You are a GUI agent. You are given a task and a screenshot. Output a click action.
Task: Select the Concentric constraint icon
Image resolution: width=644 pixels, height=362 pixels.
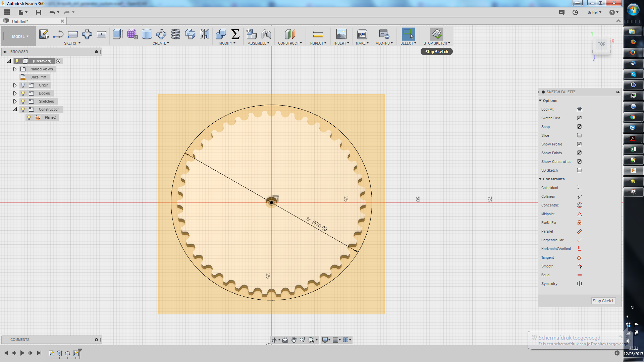tap(579, 205)
